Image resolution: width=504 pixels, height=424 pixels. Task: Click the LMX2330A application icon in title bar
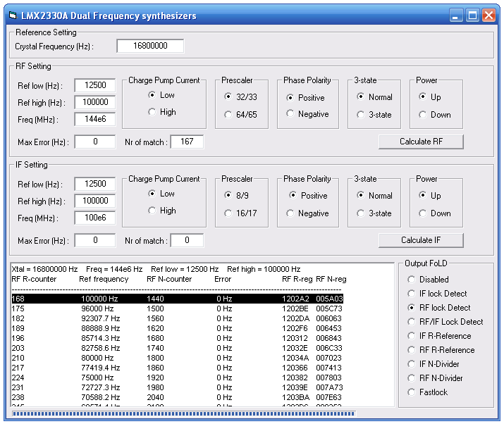[13, 15]
